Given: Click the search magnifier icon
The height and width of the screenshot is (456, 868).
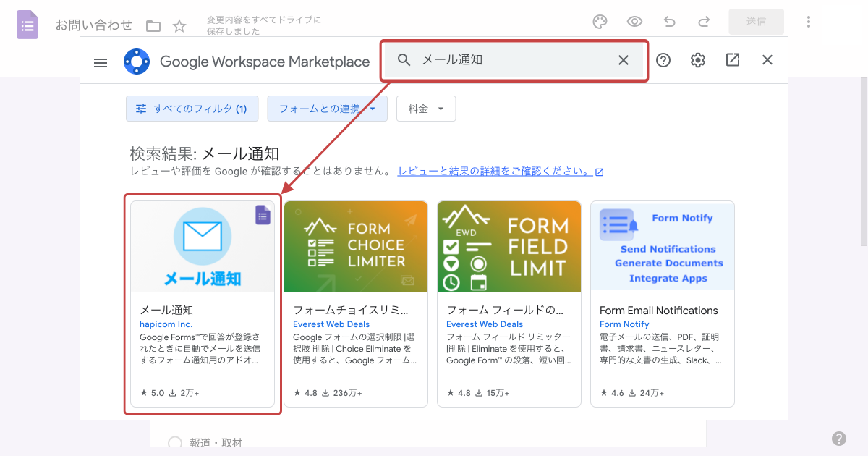Looking at the screenshot, I should click(404, 60).
